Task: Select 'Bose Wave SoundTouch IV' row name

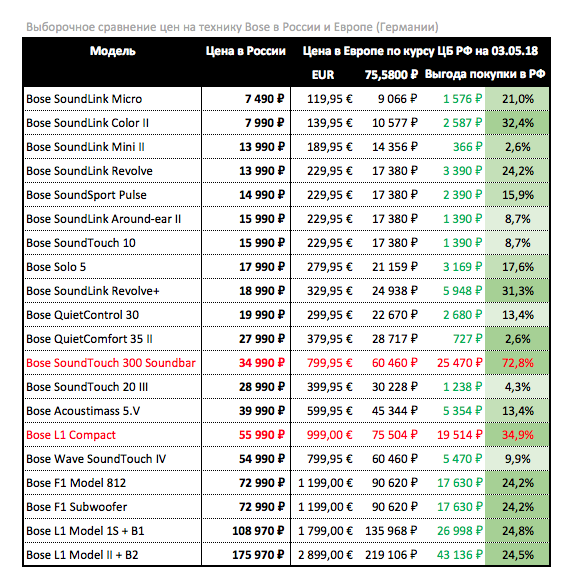Action: (96, 459)
